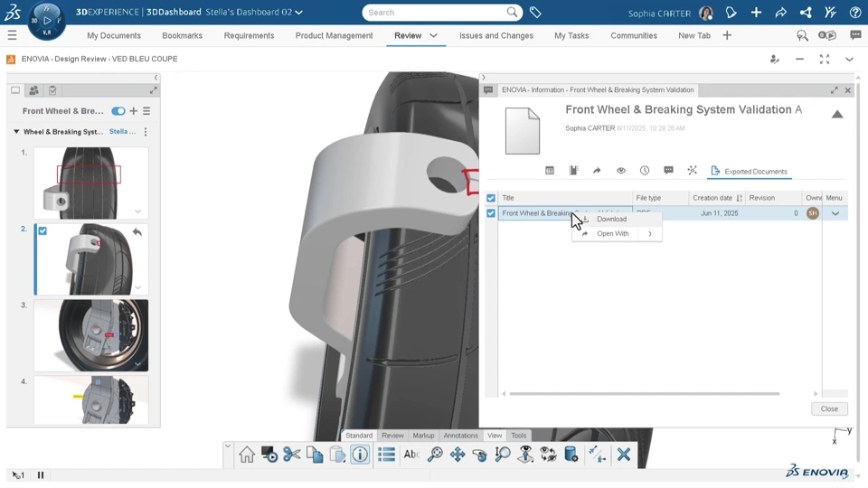The width and height of the screenshot is (868, 488).
Task: Open the Review tab dropdown chevron
Action: (433, 35)
